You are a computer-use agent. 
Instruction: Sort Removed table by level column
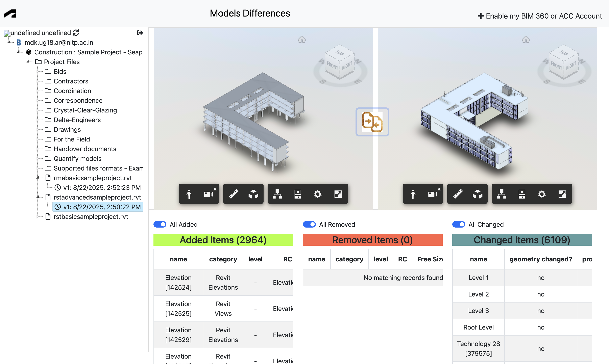point(381,259)
